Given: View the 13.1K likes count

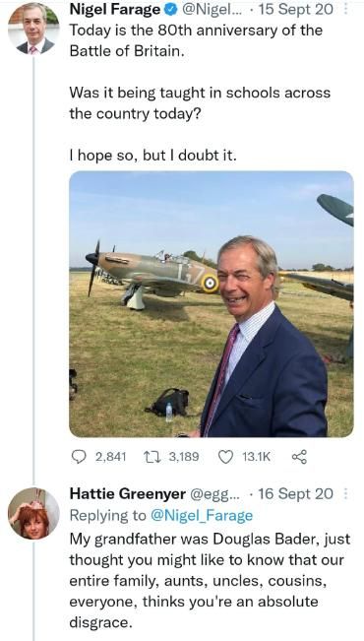Looking at the screenshot, I should coord(256,457).
